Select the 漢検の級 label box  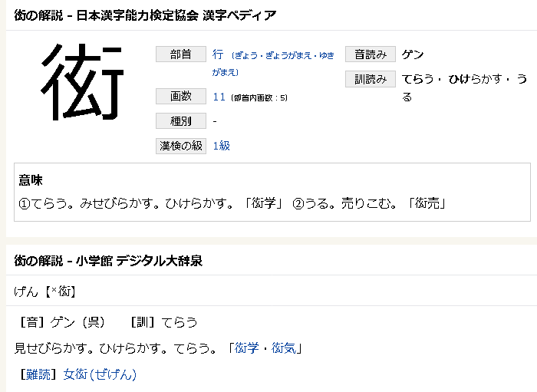(181, 146)
